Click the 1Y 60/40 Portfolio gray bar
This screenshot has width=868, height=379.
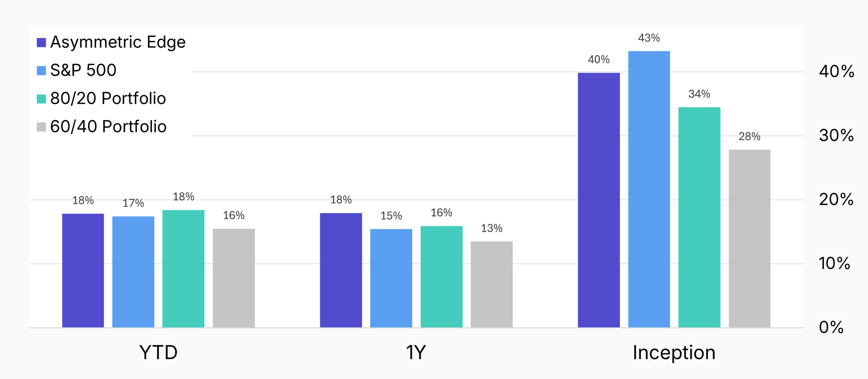click(492, 284)
